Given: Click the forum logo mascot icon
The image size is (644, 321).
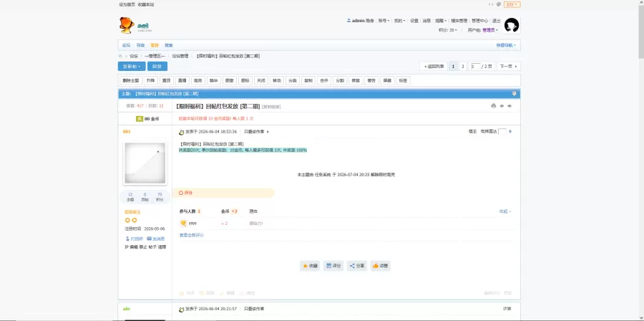Looking at the screenshot, I should click(127, 25).
